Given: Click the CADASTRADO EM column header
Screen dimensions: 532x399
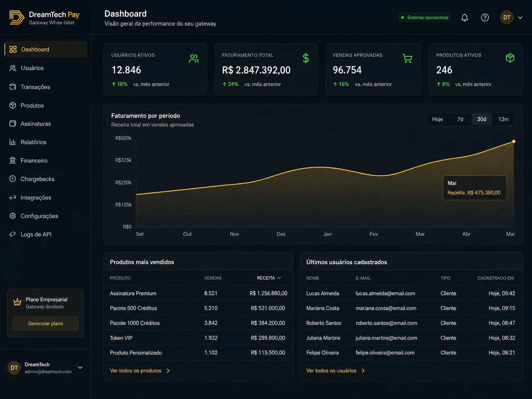Looking at the screenshot, I should pyautogui.click(x=495, y=278).
